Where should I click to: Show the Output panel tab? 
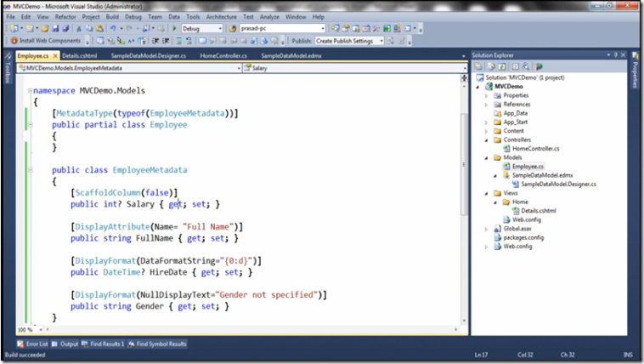point(65,344)
